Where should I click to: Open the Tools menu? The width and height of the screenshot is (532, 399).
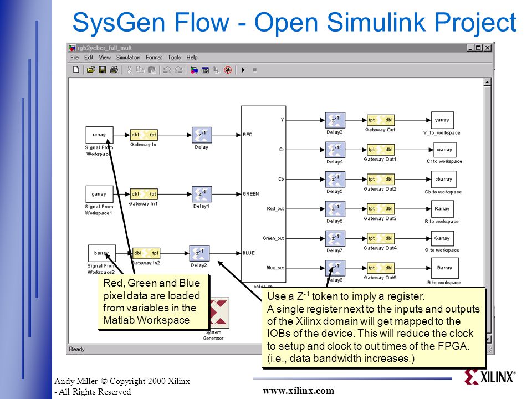tap(174, 57)
